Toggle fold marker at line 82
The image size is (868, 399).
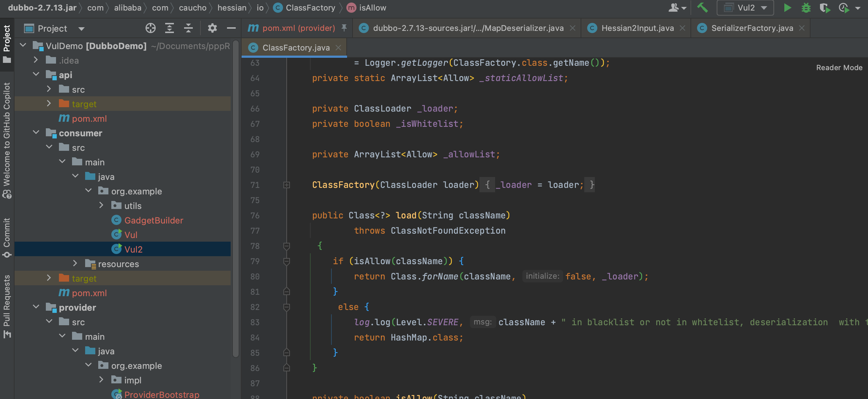coord(287,307)
